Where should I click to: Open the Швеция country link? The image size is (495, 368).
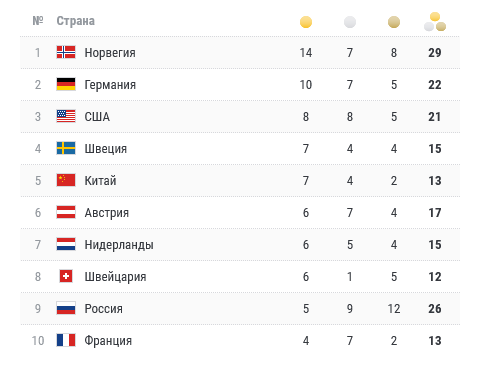[x=106, y=149]
